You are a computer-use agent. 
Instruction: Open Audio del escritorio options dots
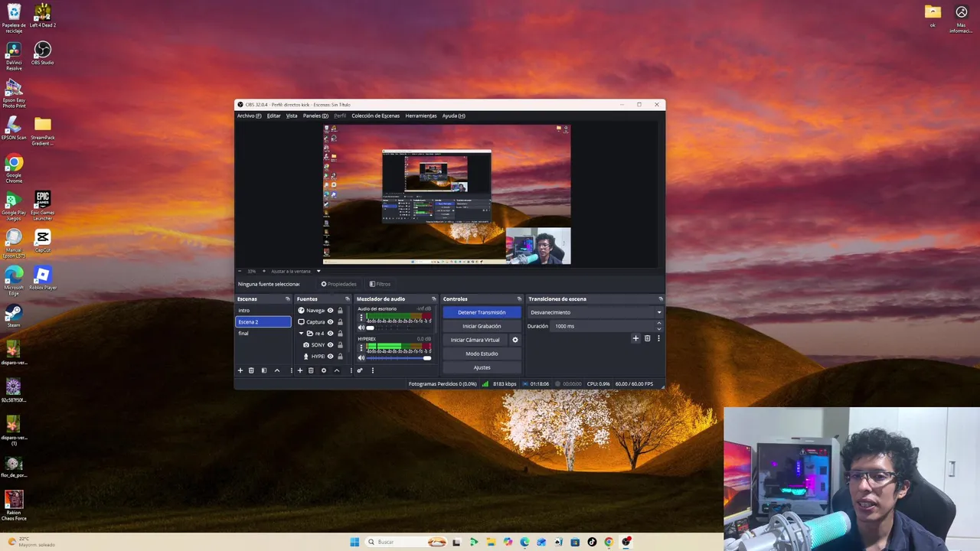[x=361, y=319]
